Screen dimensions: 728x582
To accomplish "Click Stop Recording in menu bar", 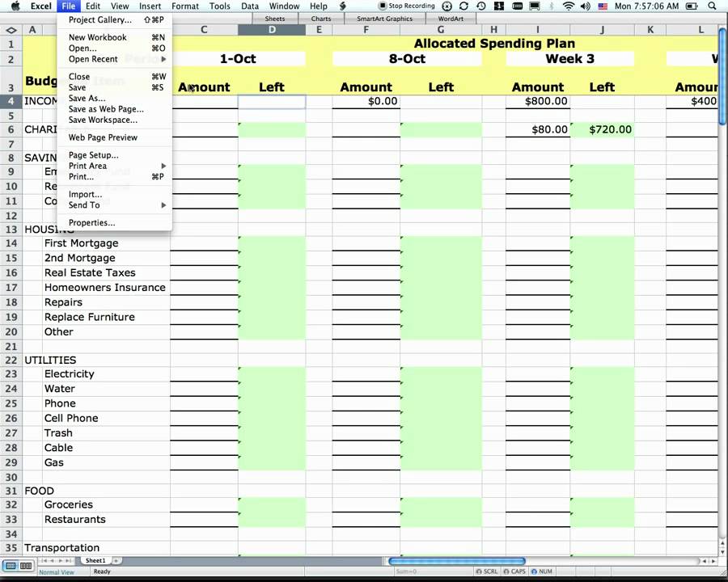I will pos(407,6).
